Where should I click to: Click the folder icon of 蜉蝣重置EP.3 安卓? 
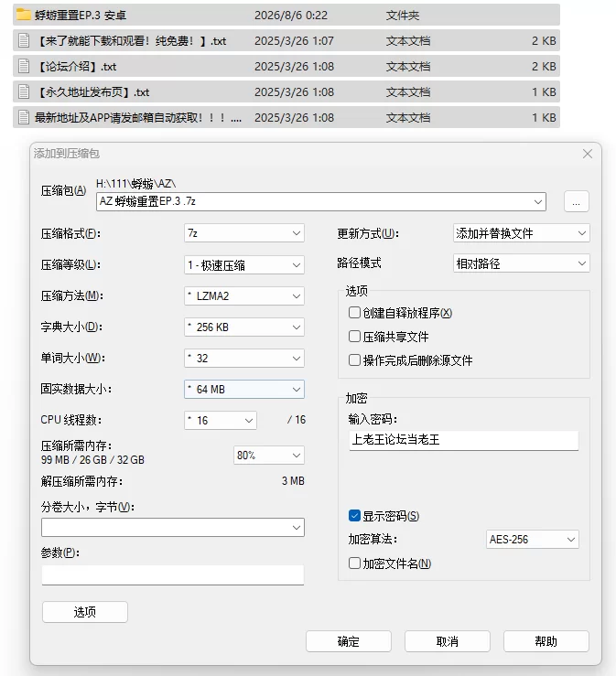24,15
